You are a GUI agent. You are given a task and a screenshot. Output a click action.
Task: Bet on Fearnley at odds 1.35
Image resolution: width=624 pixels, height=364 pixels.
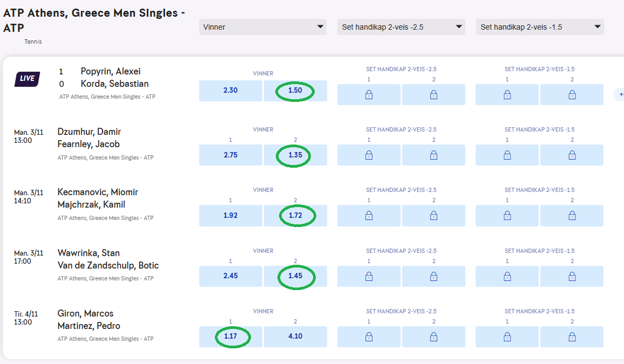(x=295, y=155)
